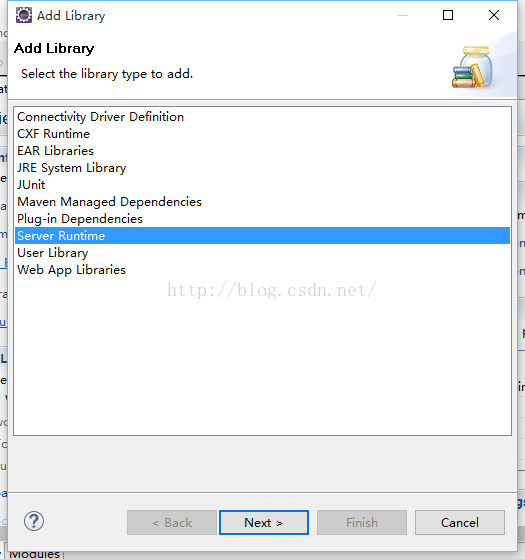This screenshot has width=525, height=559.
Task: Click the Next button
Action: click(264, 523)
